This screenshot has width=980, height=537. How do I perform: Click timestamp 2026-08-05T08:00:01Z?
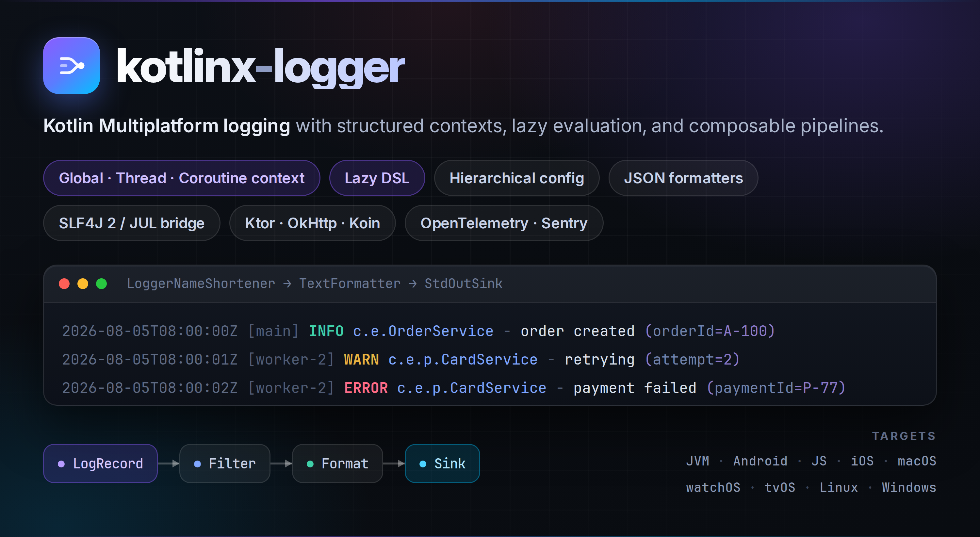150,359
